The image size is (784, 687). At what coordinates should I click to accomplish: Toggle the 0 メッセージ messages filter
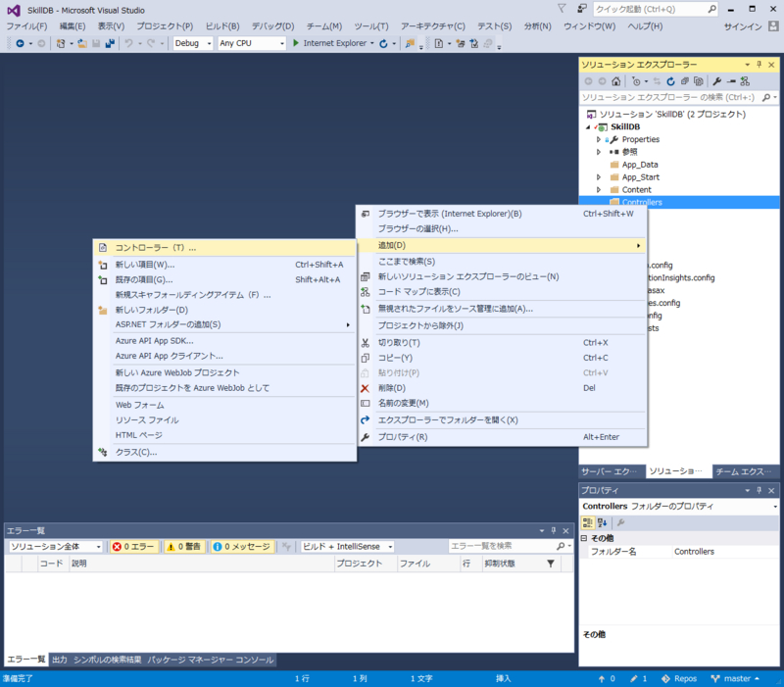[242, 547]
